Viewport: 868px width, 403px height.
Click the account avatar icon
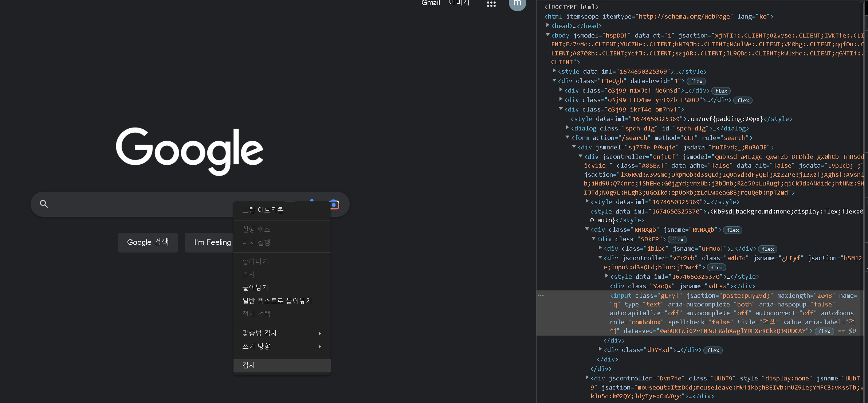[x=517, y=4]
